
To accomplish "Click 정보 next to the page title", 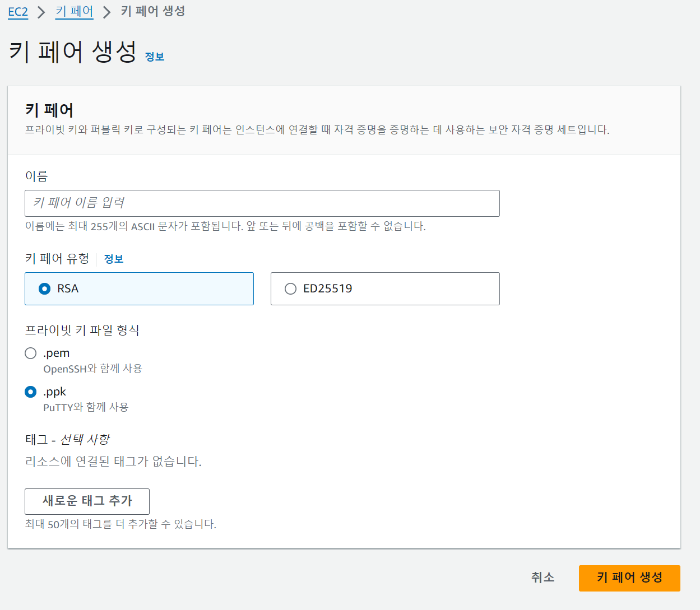I will (155, 55).
